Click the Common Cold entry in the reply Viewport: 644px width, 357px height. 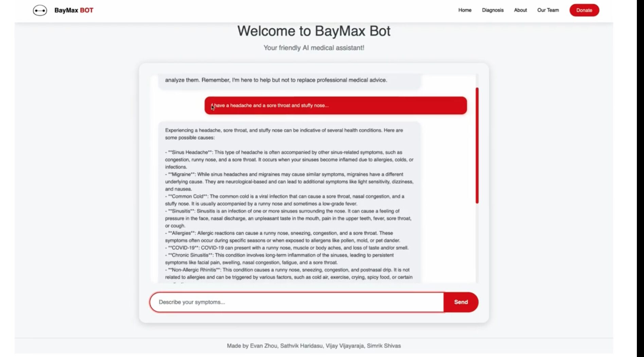(285, 200)
